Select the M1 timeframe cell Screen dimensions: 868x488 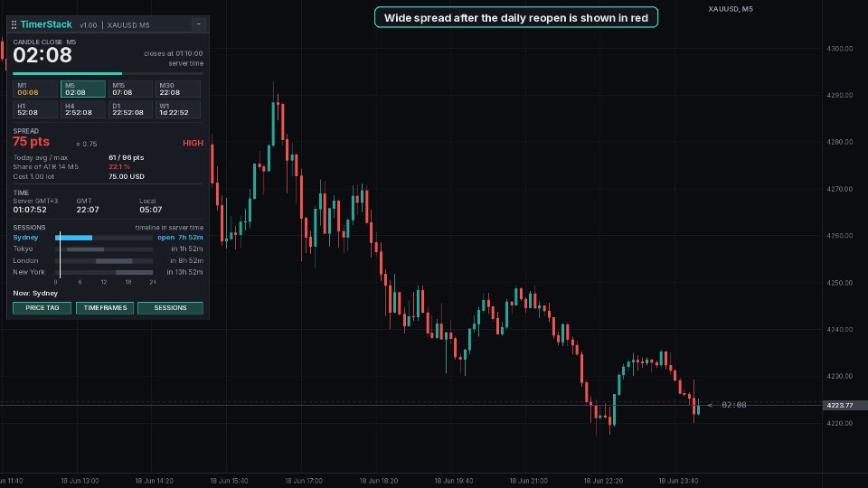click(x=35, y=89)
